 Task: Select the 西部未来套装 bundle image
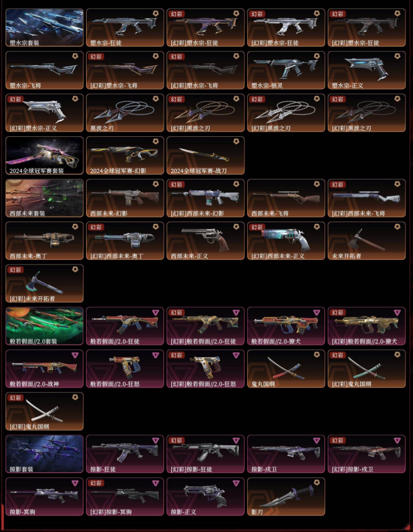click(44, 198)
